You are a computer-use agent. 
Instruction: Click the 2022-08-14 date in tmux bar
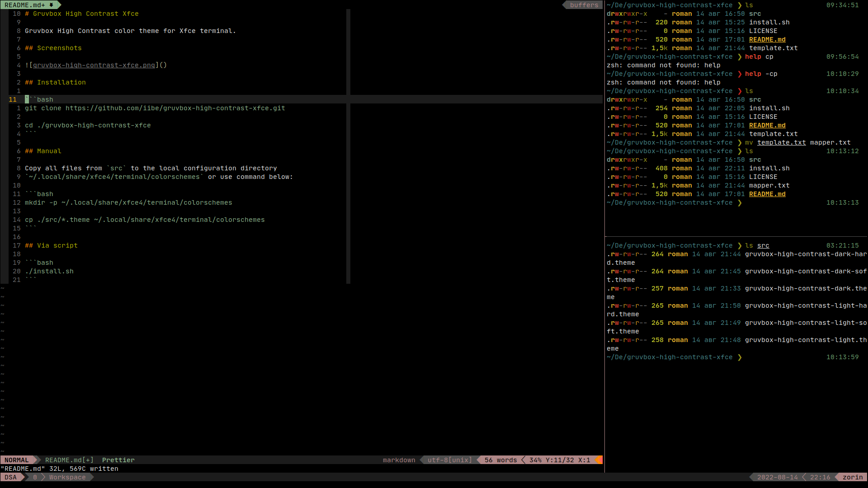coord(777,477)
